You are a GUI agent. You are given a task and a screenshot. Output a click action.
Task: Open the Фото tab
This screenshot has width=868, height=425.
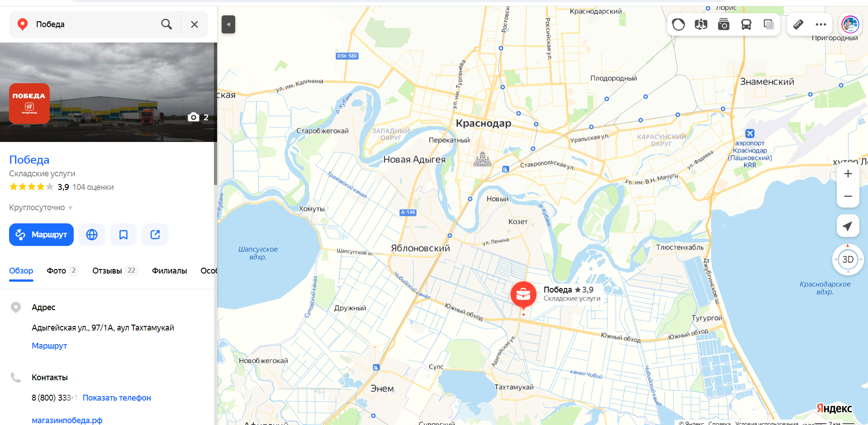(62, 271)
